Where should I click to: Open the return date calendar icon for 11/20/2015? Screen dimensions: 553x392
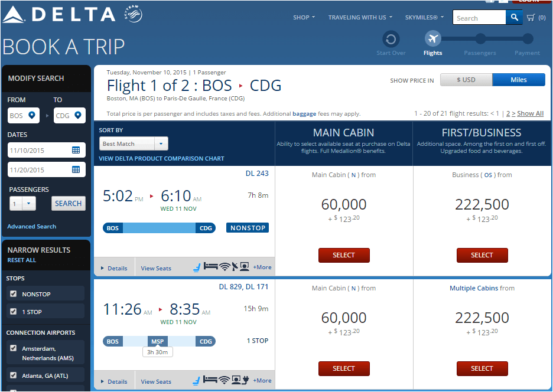click(76, 169)
